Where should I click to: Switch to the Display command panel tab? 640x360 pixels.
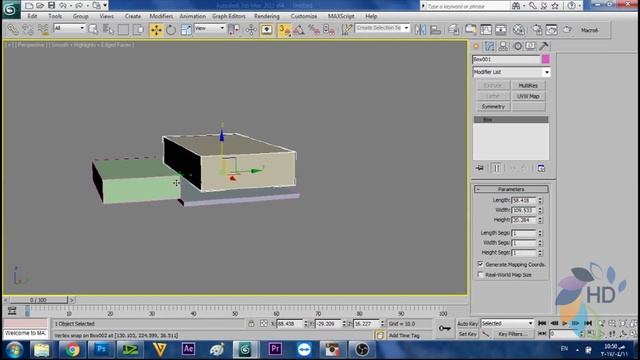click(x=530, y=46)
